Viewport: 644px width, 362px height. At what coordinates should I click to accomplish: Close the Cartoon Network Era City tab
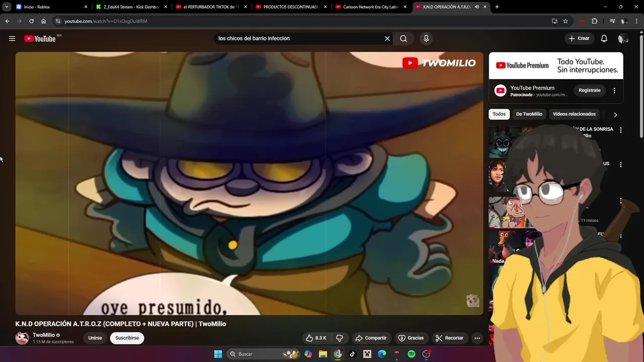(x=405, y=7)
